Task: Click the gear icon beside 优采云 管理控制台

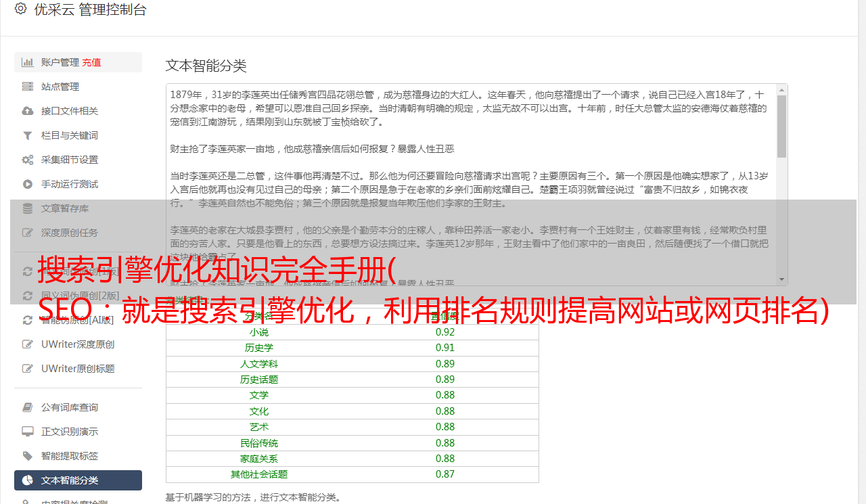Action: 20,9
